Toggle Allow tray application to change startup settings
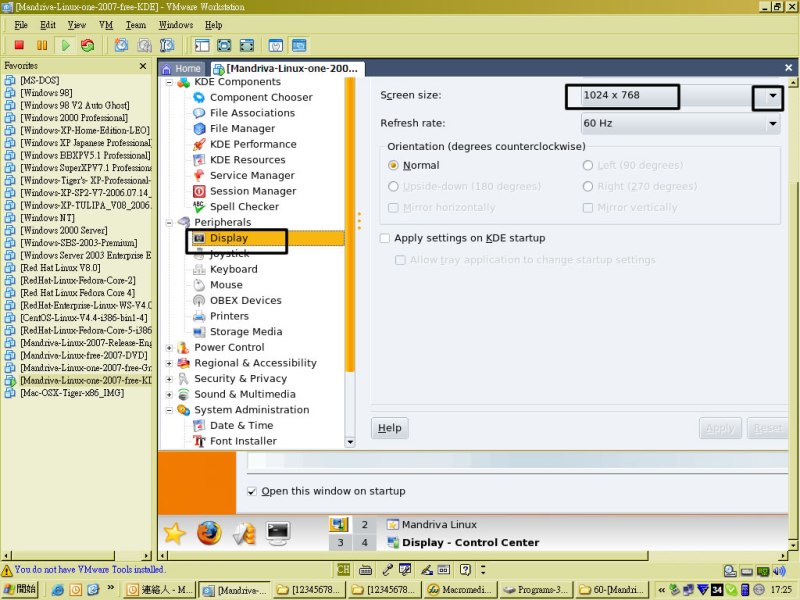Viewport: 800px width, 600px height. click(x=401, y=260)
